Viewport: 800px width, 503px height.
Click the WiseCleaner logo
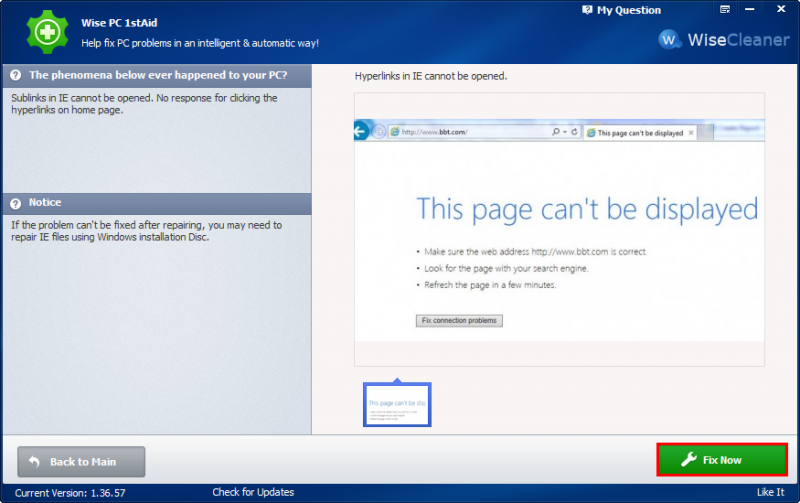[x=723, y=39]
